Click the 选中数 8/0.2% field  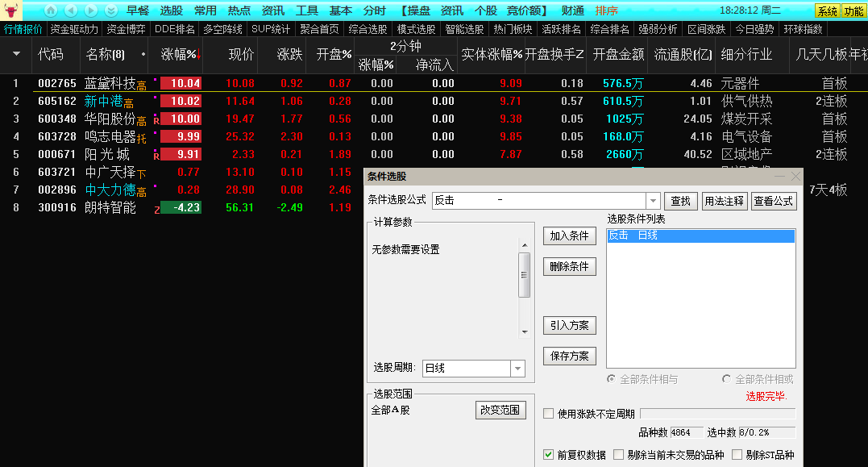pos(766,432)
